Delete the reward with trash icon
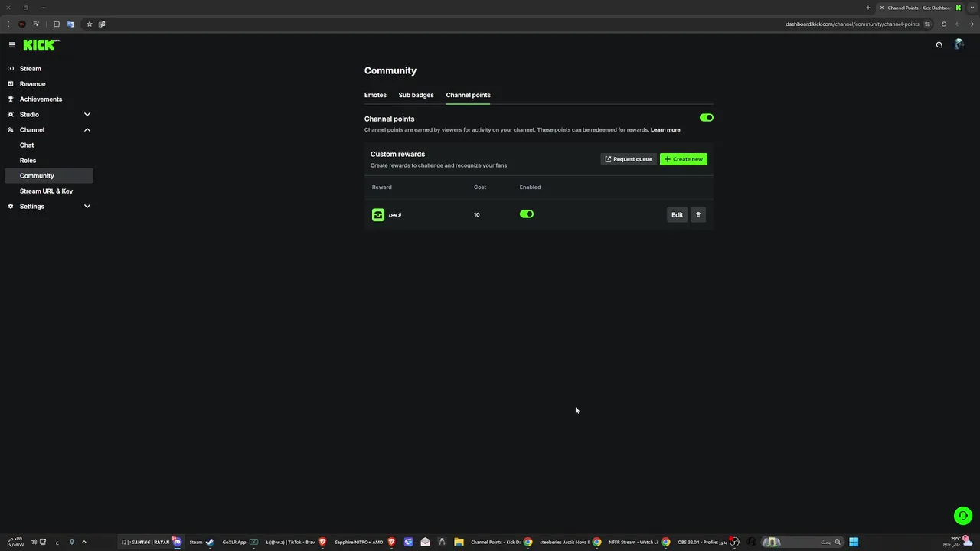The image size is (980, 551). tap(698, 215)
